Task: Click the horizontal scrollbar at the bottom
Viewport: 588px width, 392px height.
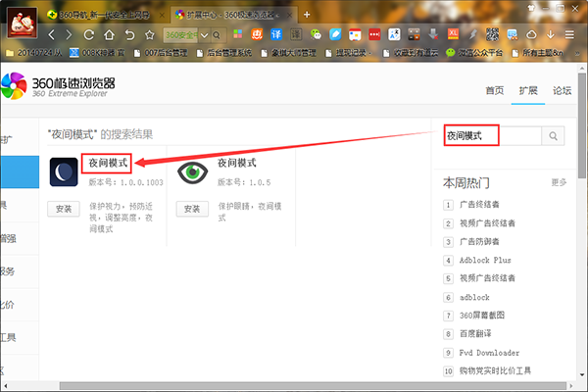Action: 313,386
